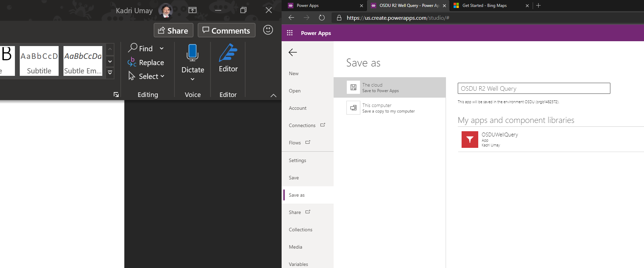
Task: Expand the Select dropdown in Word
Action: point(162,76)
